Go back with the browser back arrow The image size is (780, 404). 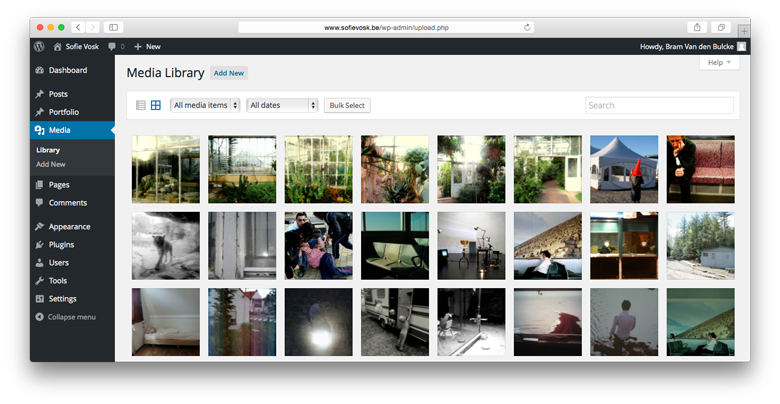coord(78,27)
